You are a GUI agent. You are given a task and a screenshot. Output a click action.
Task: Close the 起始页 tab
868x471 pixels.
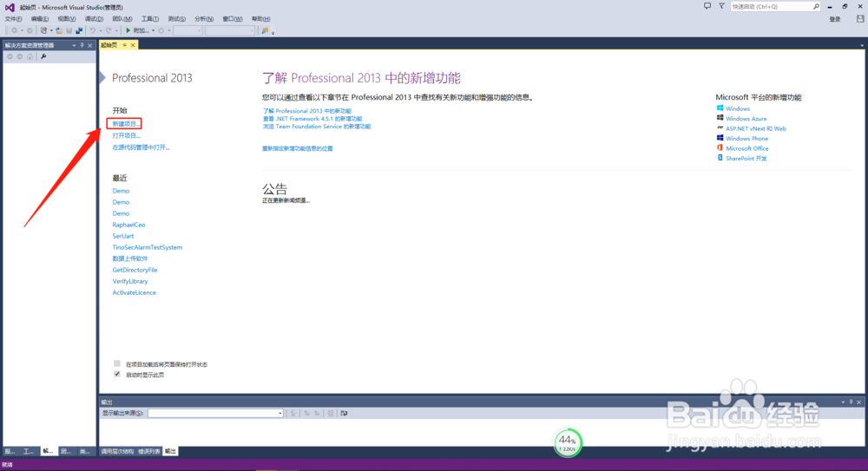(x=133, y=45)
